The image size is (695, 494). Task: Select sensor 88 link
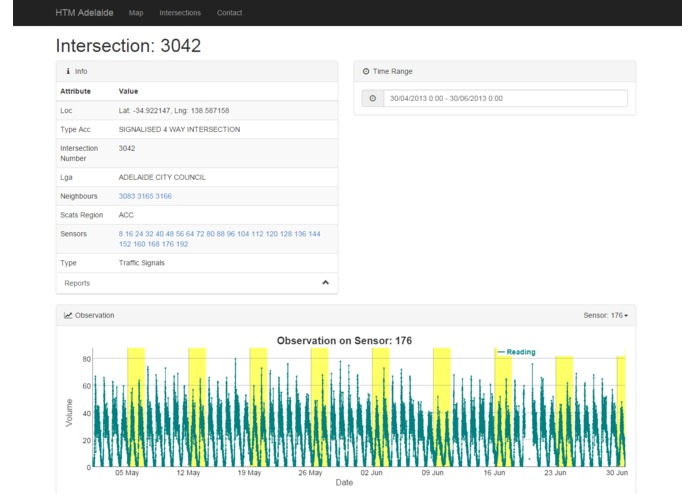pos(221,234)
